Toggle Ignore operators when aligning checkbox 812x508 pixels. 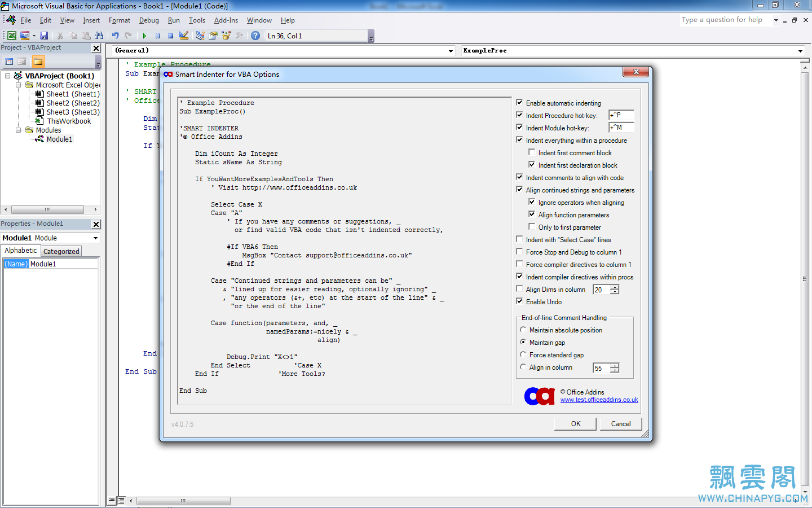pos(532,202)
